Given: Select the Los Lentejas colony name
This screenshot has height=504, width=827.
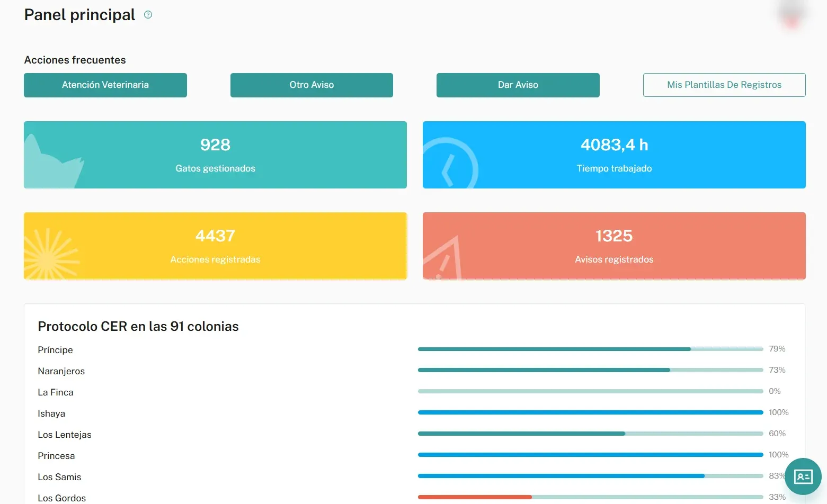Looking at the screenshot, I should point(65,435).
